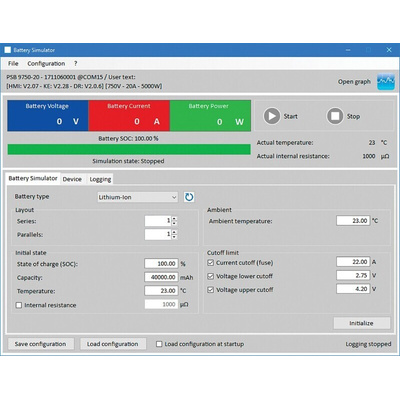Switch to the Logging tab
Viewport: 400px width, 400px height.
100,179
